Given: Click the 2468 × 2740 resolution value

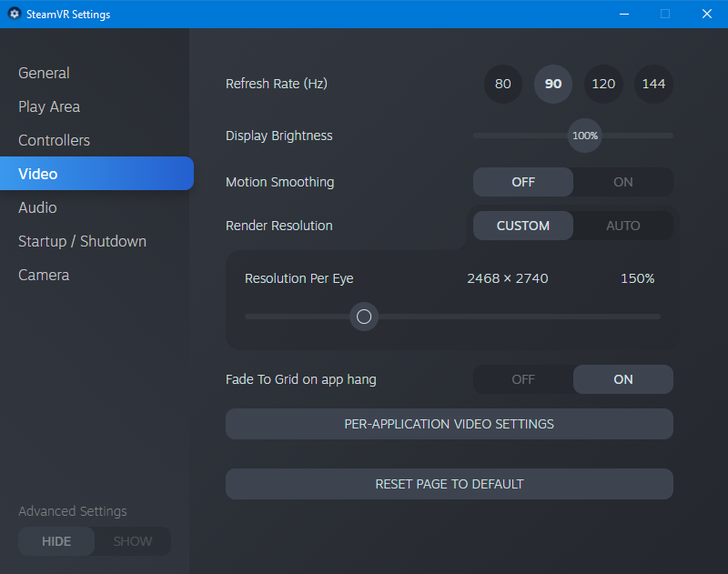Looking at the screenshot, I should tap(508, 278).
